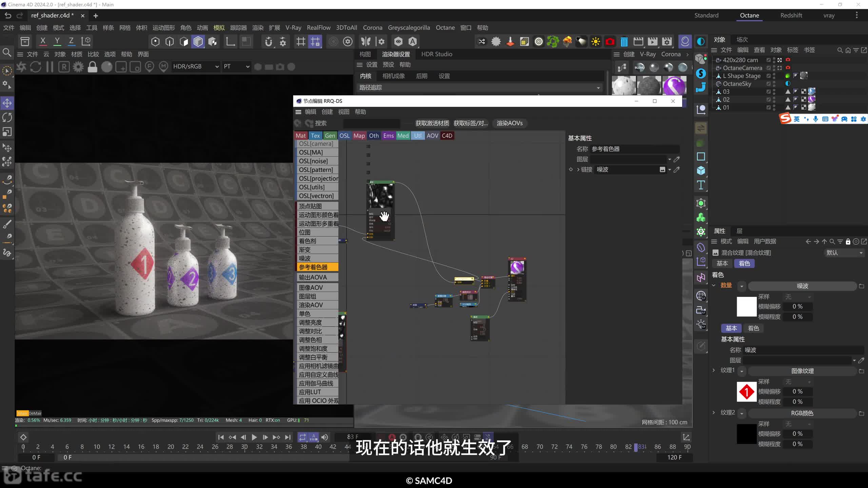Click the black 纹理2 color swatch
Viewport: 868px width, 488px height.
click(747, 434)
